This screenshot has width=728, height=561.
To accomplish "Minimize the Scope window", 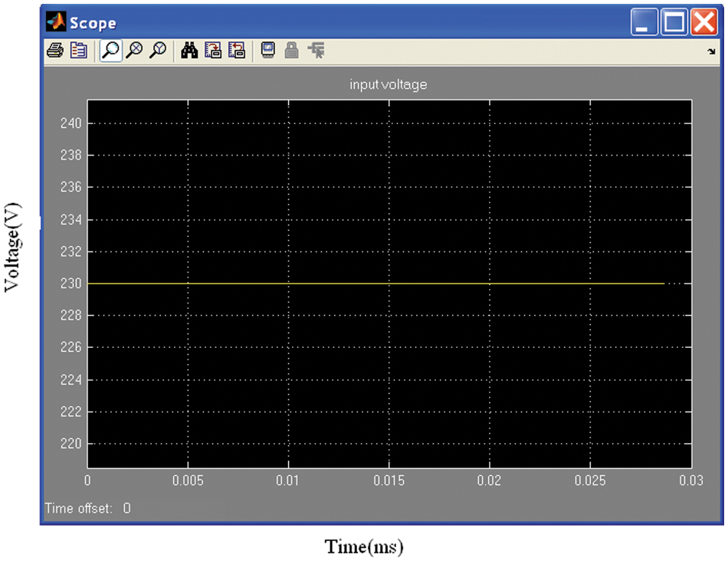I will (x=644, y=22).
